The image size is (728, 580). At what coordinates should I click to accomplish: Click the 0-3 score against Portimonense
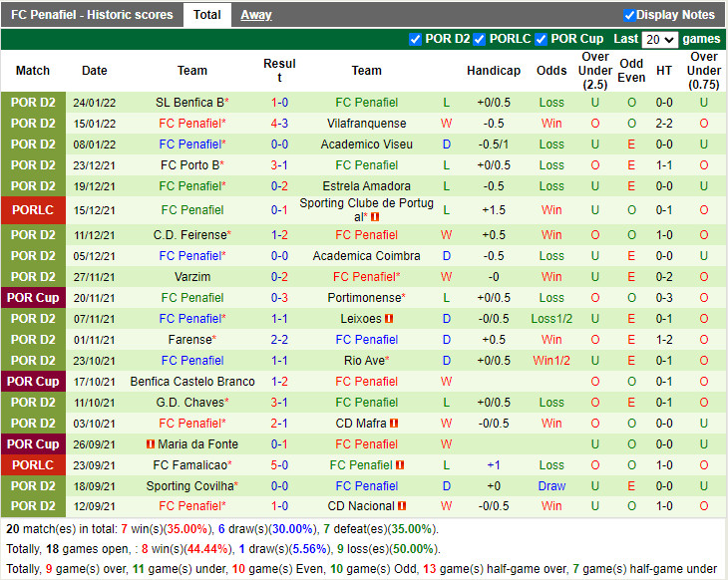(279, 298)
